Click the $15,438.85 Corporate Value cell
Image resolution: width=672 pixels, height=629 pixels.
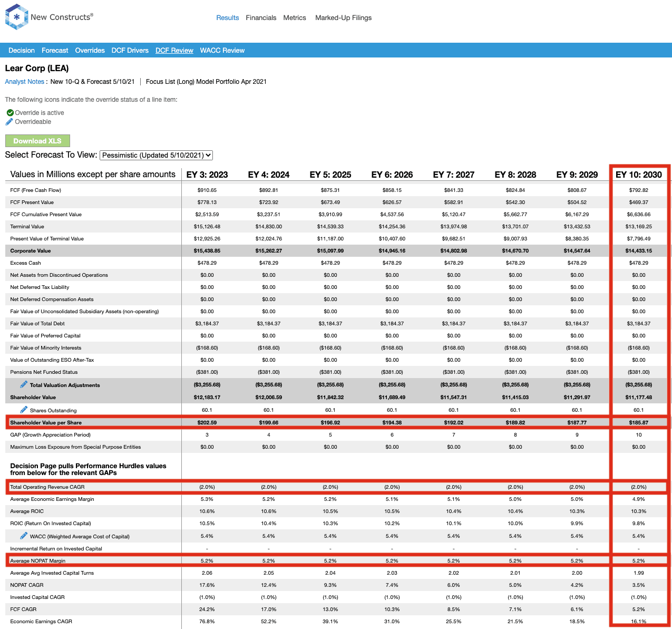click(207, 251)
